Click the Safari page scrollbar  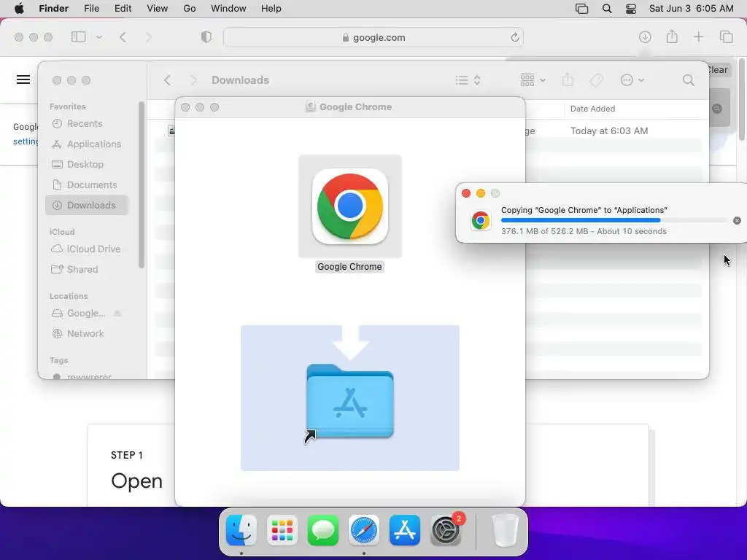tap(742, 99)
